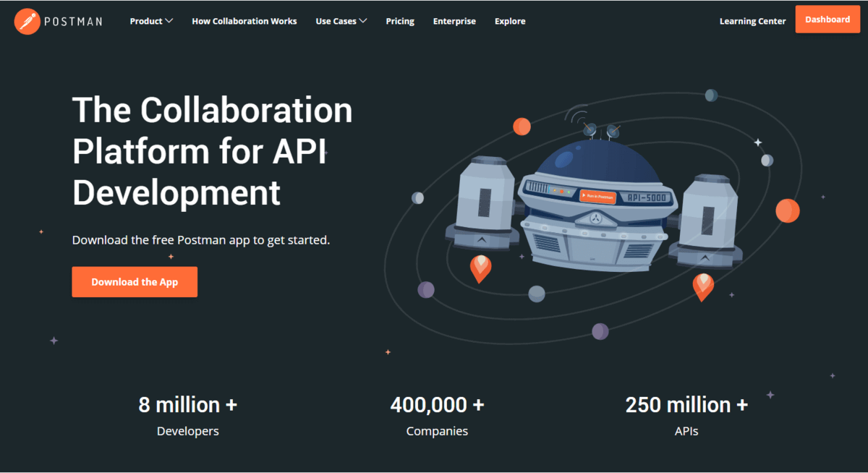
Task: Click the POSTMAN wordmark text
Action: click(74, 21)
